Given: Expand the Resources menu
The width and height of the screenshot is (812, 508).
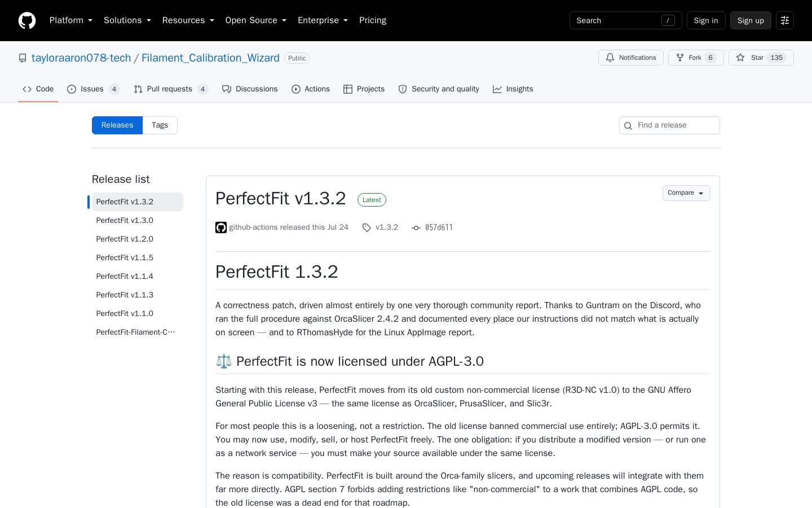Looking at the screenshot, I should (188, 20).
